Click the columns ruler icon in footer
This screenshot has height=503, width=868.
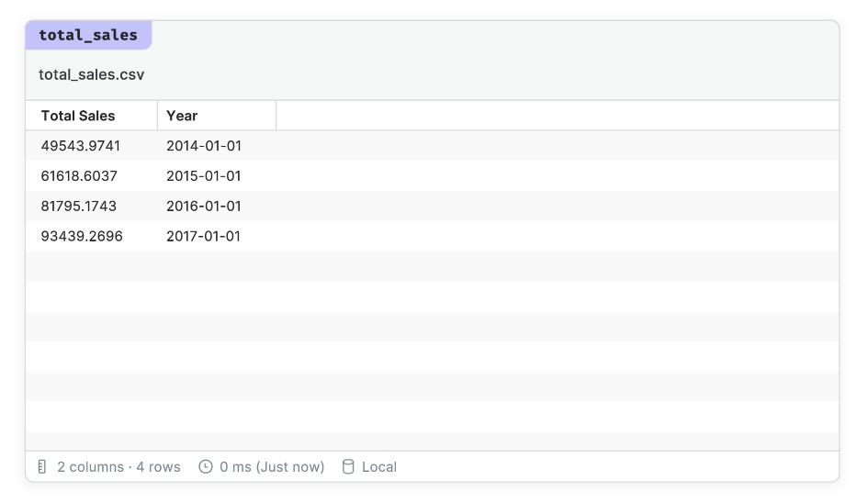42,467
